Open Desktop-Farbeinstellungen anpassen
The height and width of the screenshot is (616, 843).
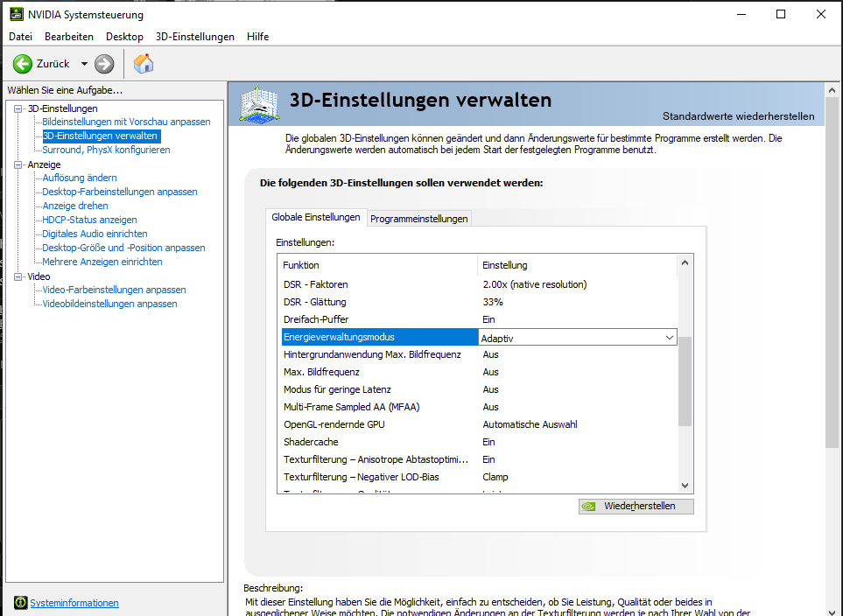(x=120, y=192)
